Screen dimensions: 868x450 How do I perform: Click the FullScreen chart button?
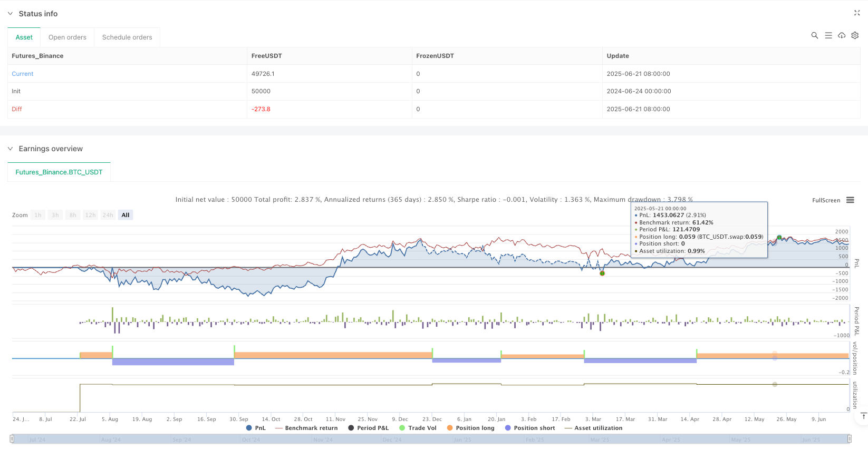tap(826, 200)
